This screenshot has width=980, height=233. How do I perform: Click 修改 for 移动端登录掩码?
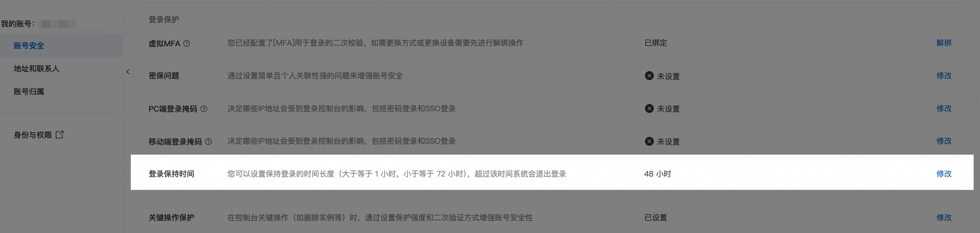(944, 141)
